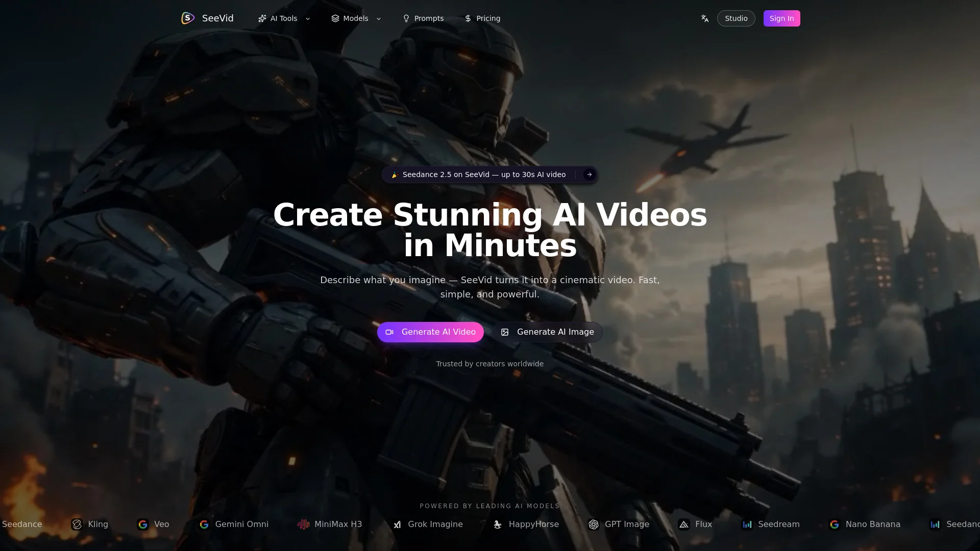Expand the AI Tools dropdown chevron

(x=308, y=19)
